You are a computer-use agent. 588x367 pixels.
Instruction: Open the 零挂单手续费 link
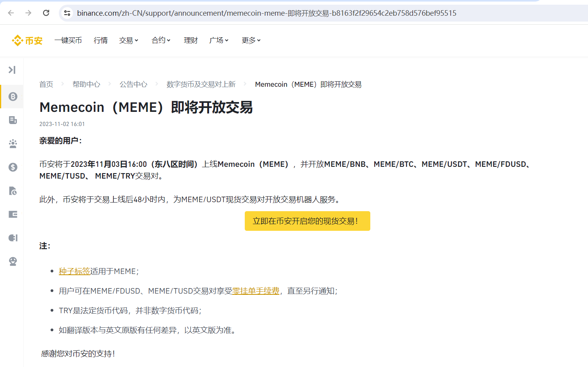256,291
